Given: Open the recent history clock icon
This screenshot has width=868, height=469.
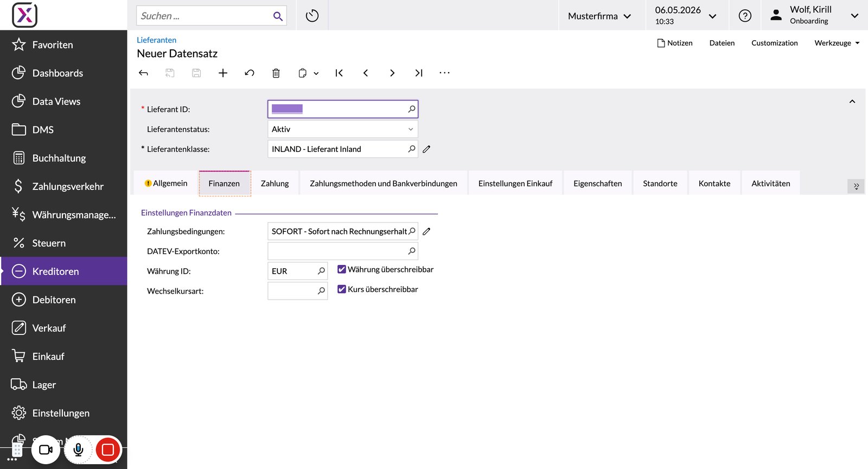Looking at the screenshot, I should 312,16.
